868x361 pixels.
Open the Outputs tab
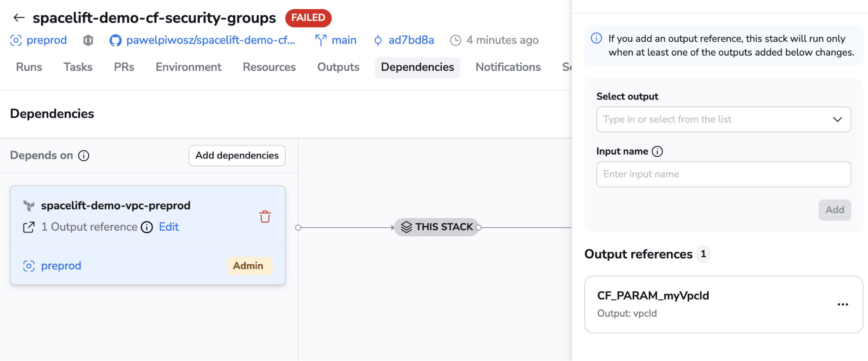pyautogui.click(x=338, y=67)
